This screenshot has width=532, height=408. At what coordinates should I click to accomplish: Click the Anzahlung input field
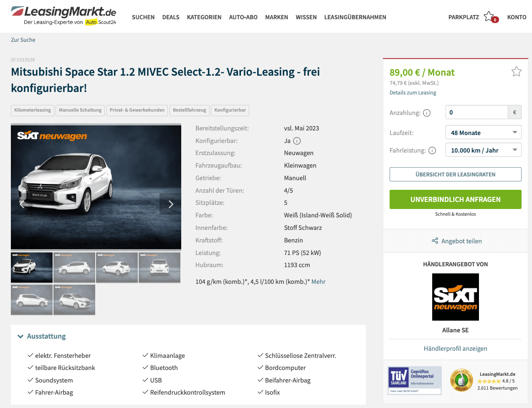pos(477,112)
